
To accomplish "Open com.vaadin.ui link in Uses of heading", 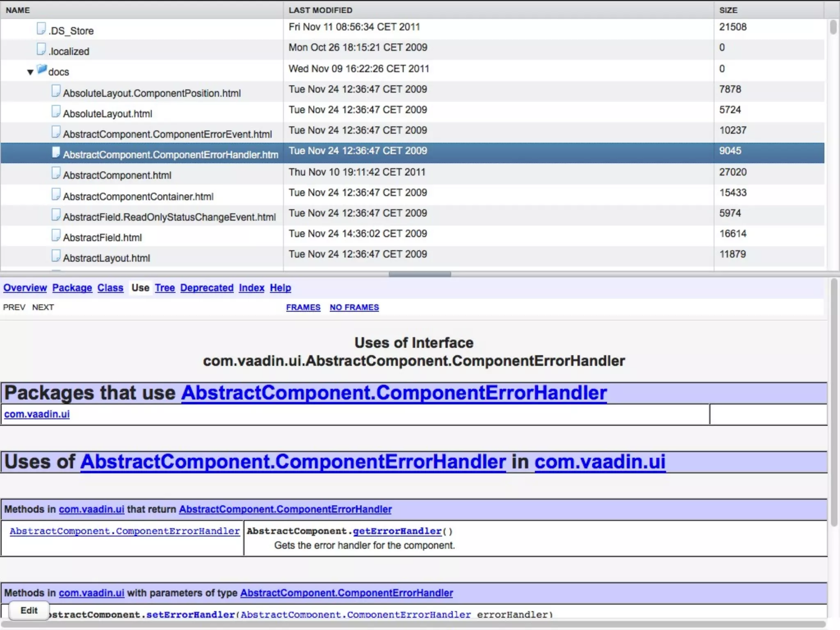I will click(600, 462).
